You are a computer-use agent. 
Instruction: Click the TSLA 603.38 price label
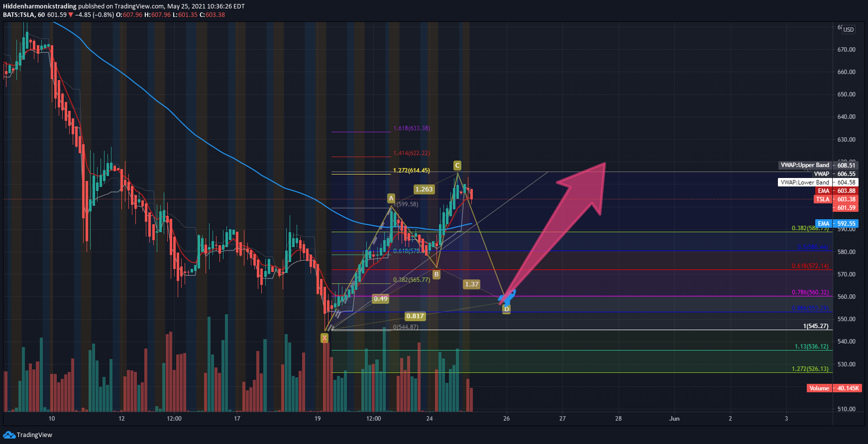pyautogui.click(x=836, y=199)
